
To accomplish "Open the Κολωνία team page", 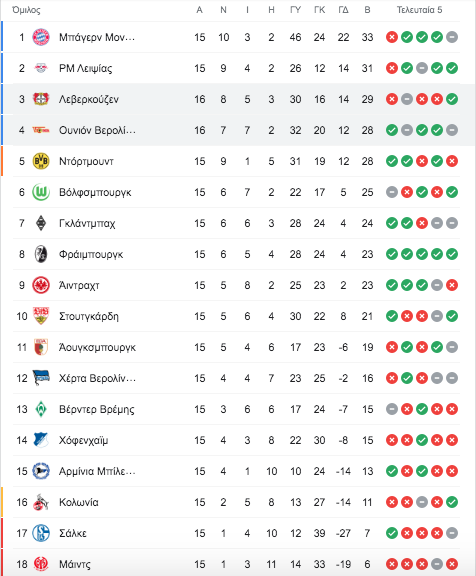I will tap(79, 502).
